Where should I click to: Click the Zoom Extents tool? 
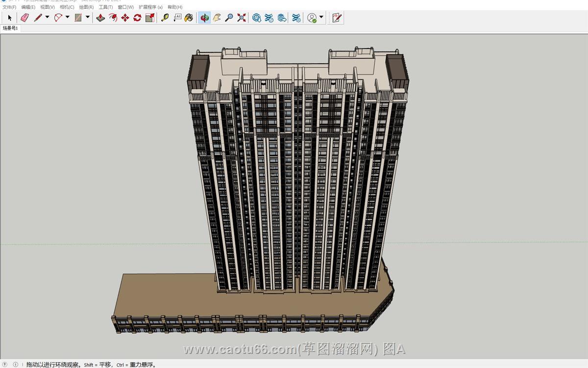click(242, 18)
